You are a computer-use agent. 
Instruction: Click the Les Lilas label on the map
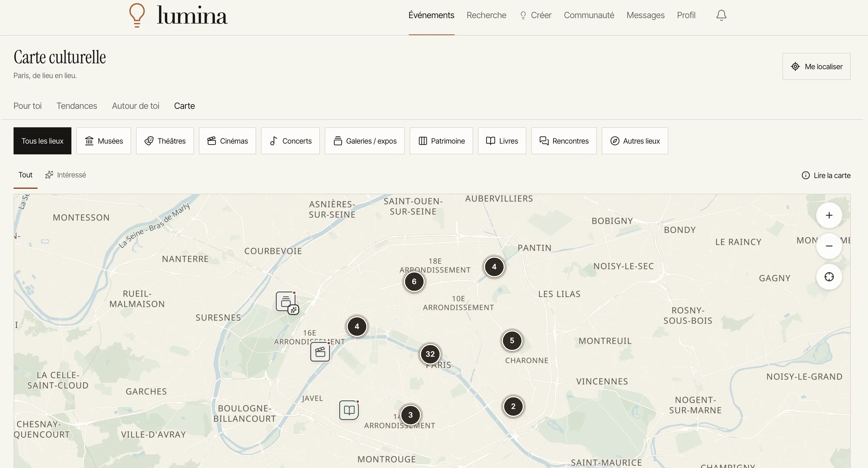(x=559, y=294)
